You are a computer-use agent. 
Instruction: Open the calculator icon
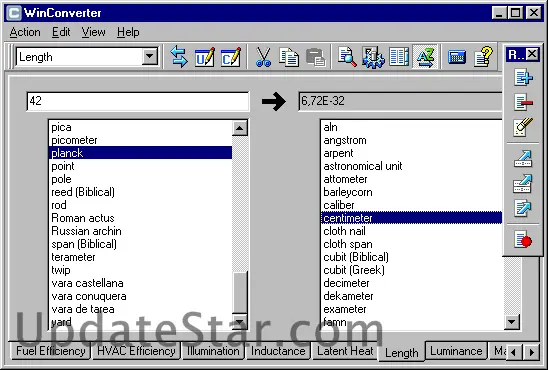click(x=456, y=57)
